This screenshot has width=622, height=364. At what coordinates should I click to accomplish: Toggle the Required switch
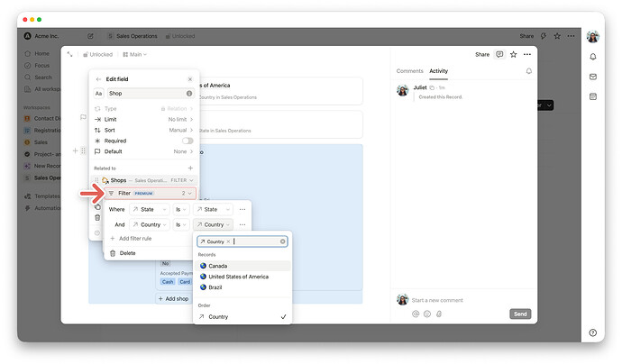click(188, 141)
